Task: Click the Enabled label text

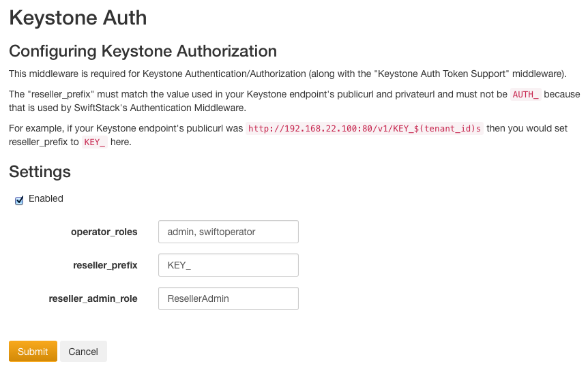Action: click(x=46, y=198)
